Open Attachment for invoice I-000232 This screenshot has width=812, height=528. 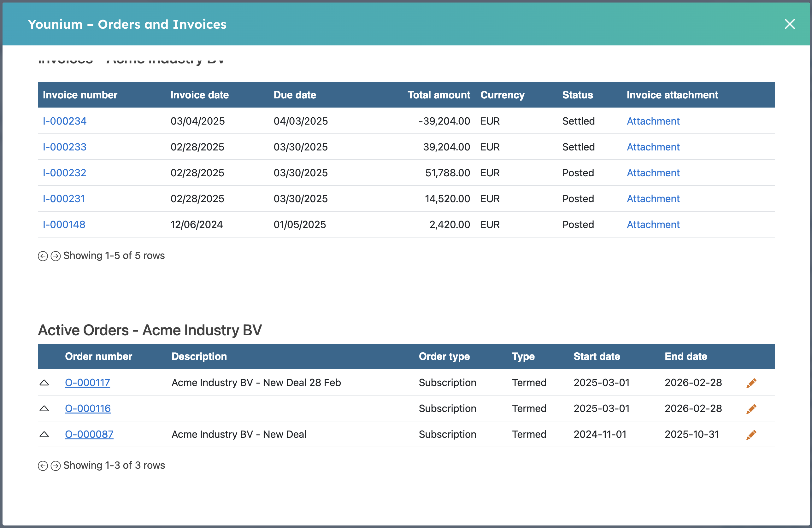(653, 173)
